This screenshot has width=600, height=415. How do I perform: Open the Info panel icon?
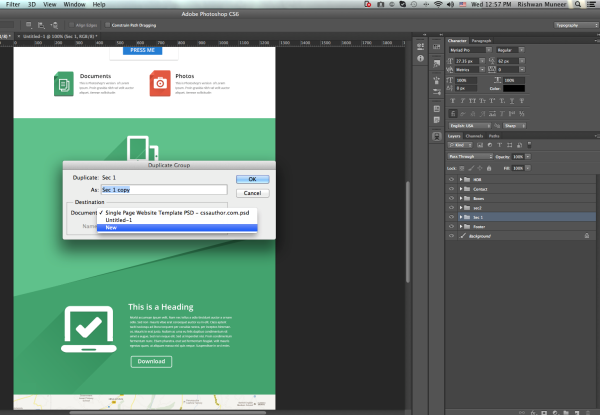[x=421, y=58]
